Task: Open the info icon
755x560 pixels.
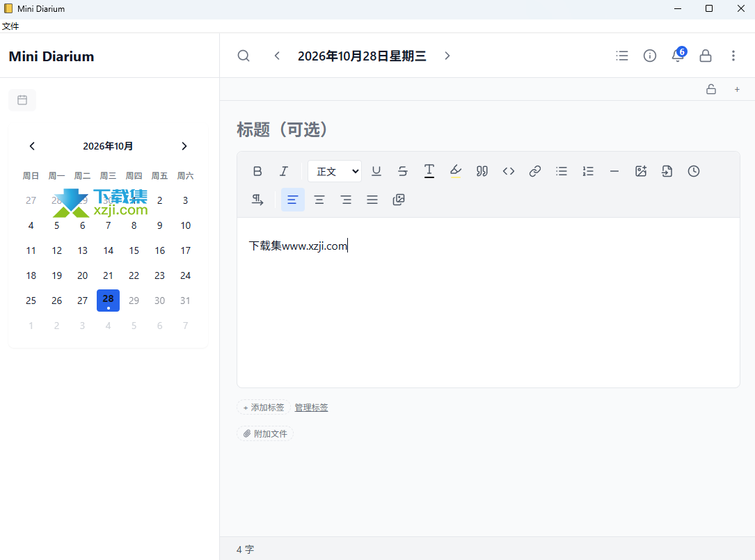Action: pyautogui.click(x=650, y=56)
